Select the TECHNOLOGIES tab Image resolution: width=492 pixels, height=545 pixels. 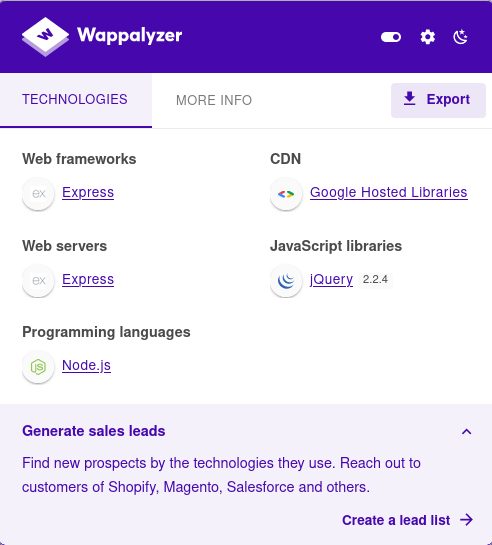76,100
